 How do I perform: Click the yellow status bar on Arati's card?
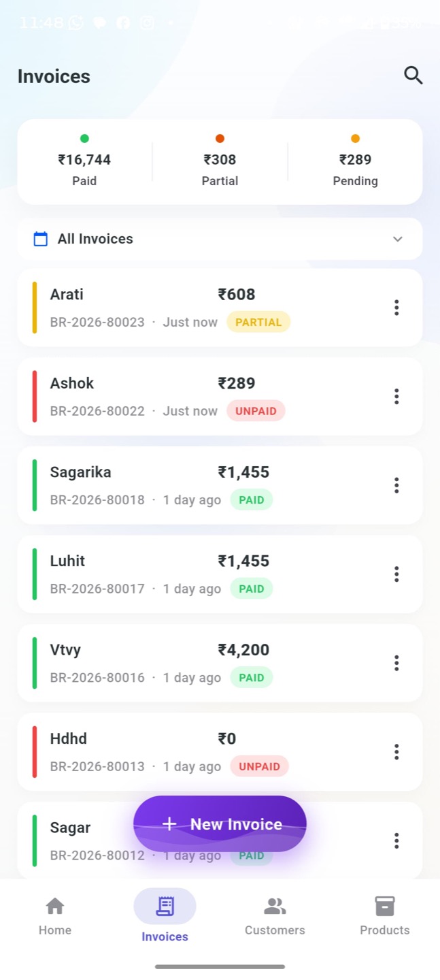click(x=34, y=308)
